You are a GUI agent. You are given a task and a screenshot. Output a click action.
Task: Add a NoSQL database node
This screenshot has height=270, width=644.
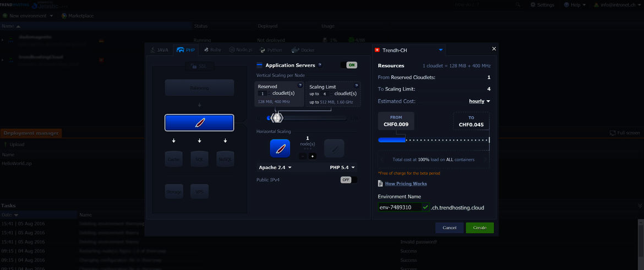pyautogui.click(x=225, y=159)
